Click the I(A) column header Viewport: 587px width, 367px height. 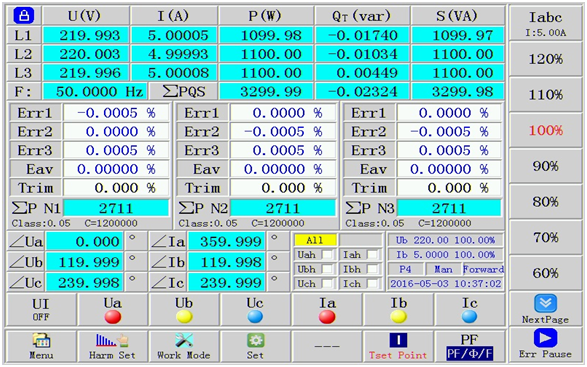[174, 16]
